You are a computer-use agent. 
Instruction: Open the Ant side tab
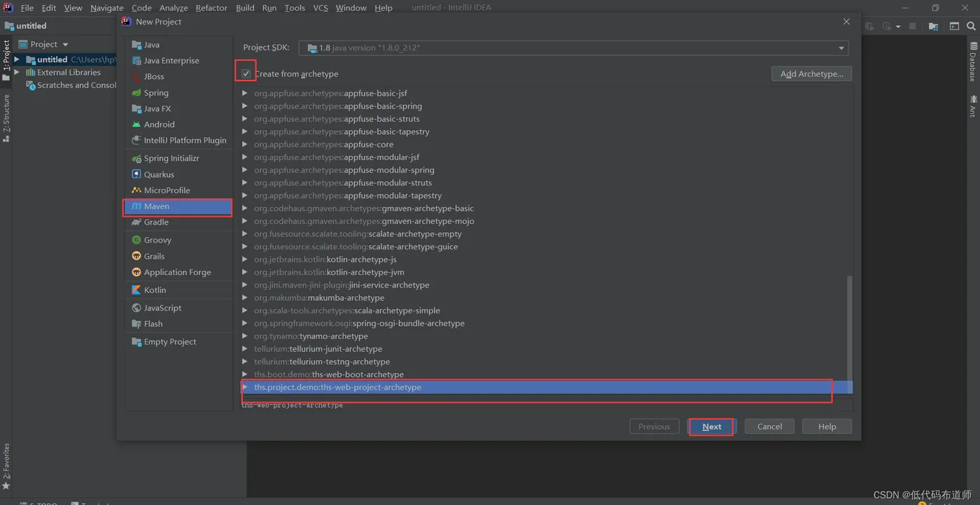973,106
